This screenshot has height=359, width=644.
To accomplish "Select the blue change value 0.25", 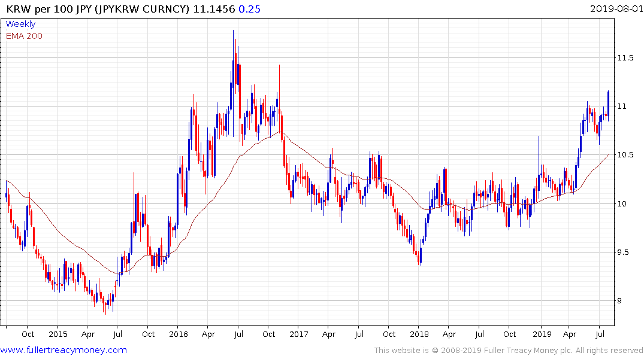I will 249,9.
